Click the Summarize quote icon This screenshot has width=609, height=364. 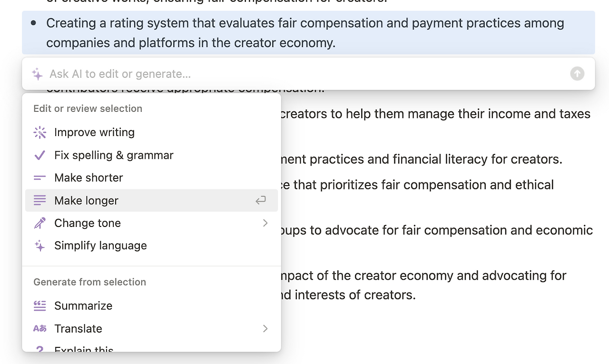(40, 306)
